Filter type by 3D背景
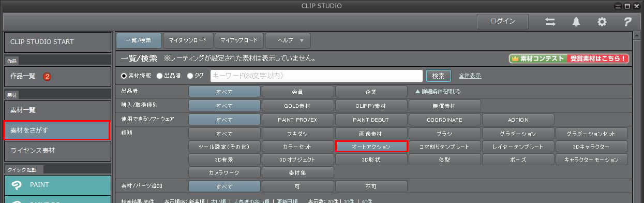This screenshot has height=203, width=644. (224, 160)
